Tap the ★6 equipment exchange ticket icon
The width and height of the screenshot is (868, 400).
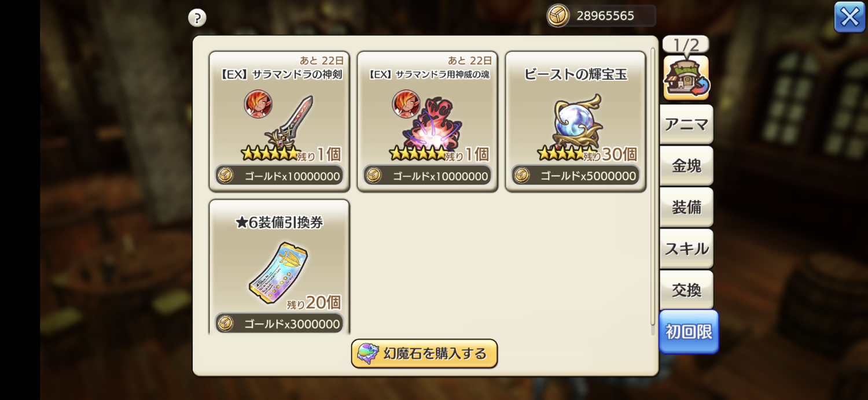pyautogui.click(x=279, y=273)
